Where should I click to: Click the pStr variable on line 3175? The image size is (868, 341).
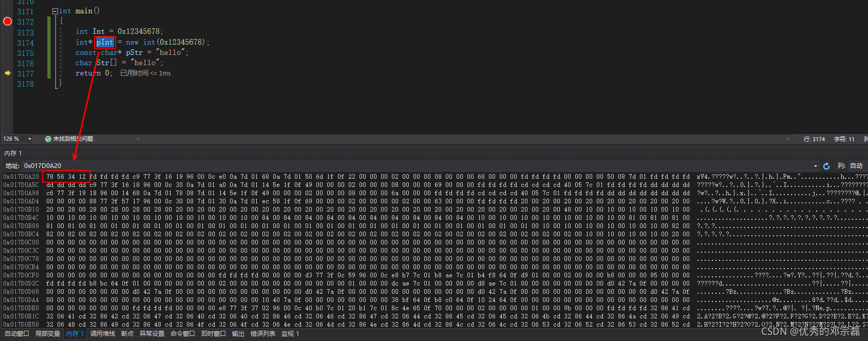click(134, 52)
